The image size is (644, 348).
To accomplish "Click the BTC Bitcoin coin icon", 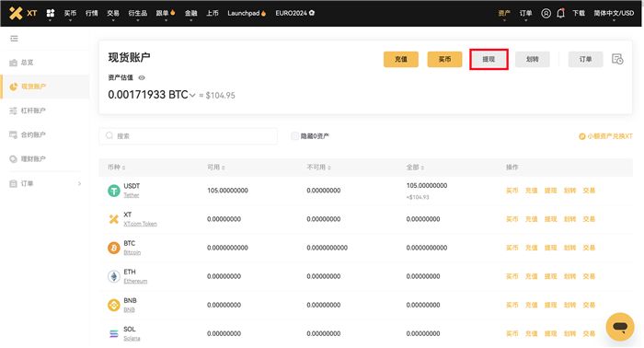I will (114, 248).
